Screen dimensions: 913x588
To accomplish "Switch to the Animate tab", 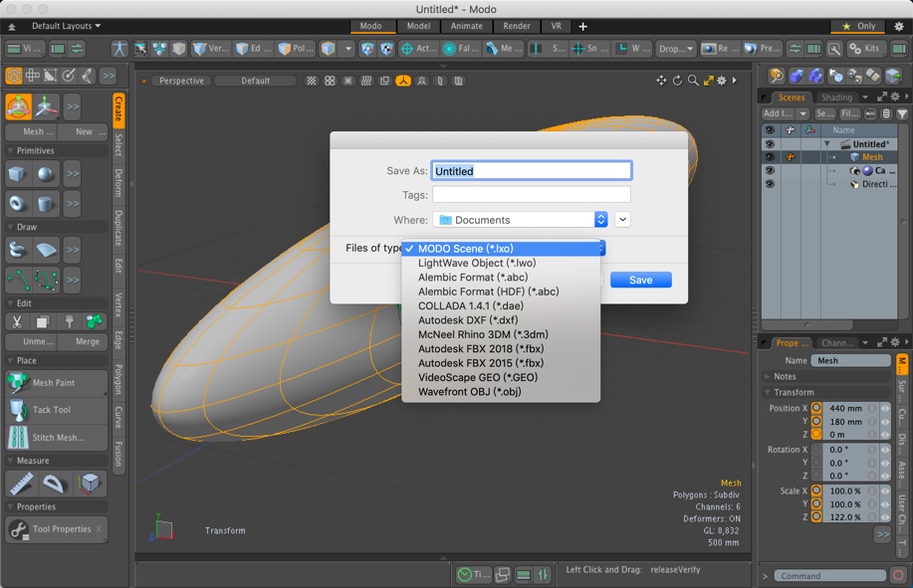I will pyautogui.click(x=469, y=27).
